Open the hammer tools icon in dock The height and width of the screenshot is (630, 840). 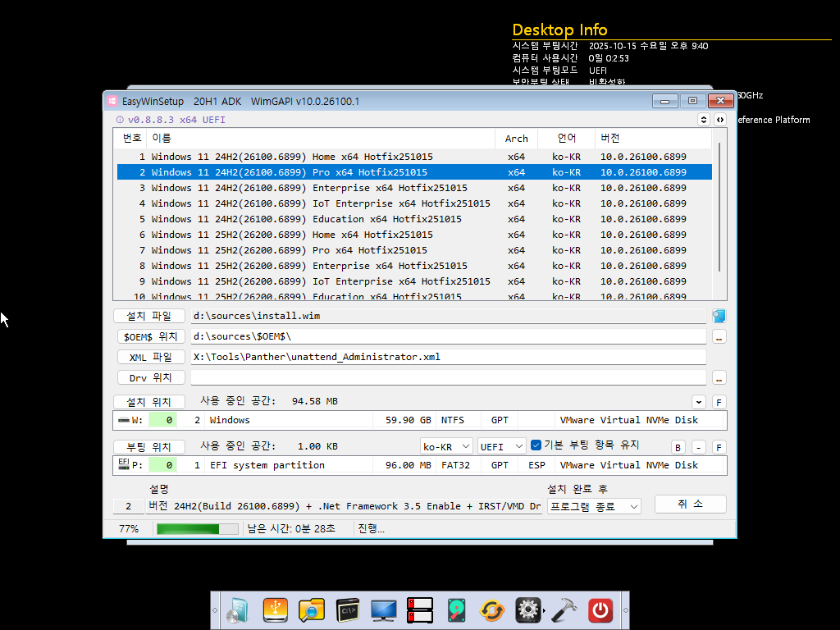click(x=564, y=610)
